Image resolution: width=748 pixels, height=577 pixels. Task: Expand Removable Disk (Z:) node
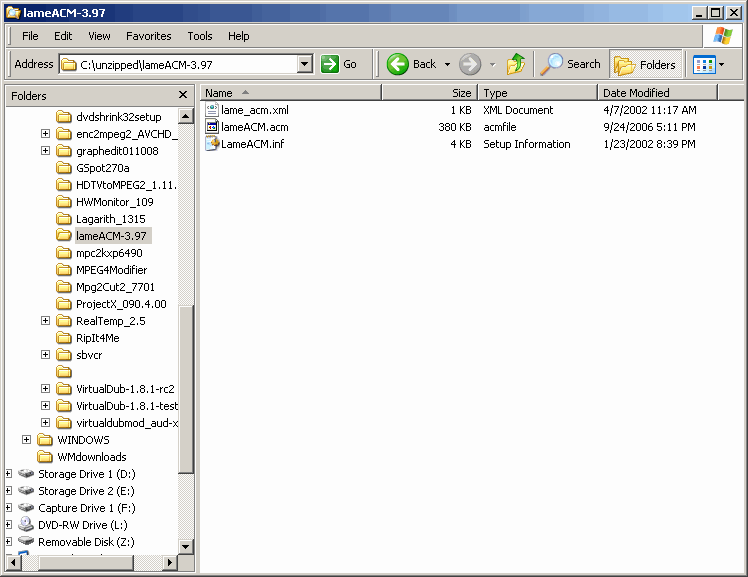click(x=8, y=541)
